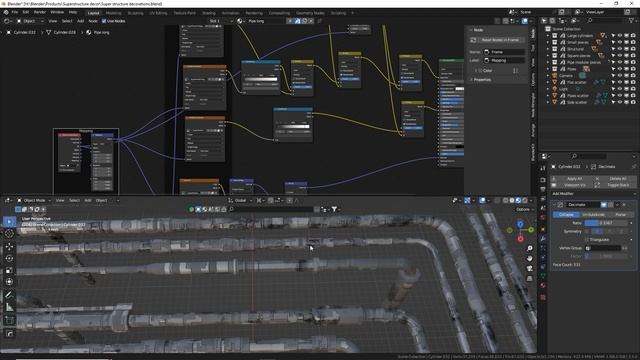The image size is (640, 360).
Task: Select the Select Box tool in viewport
Action: (9, 222)
